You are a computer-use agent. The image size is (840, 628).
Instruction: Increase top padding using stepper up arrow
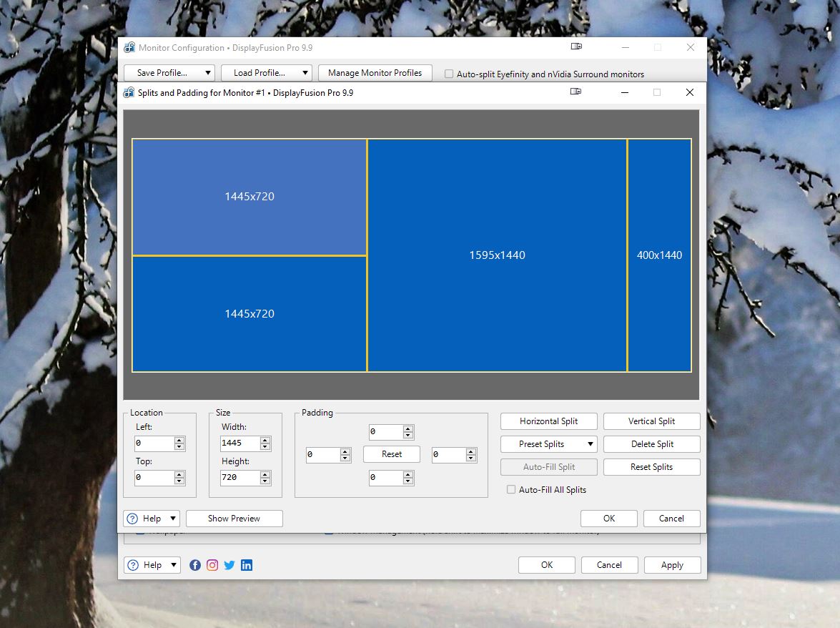click(x=408, y=428)
